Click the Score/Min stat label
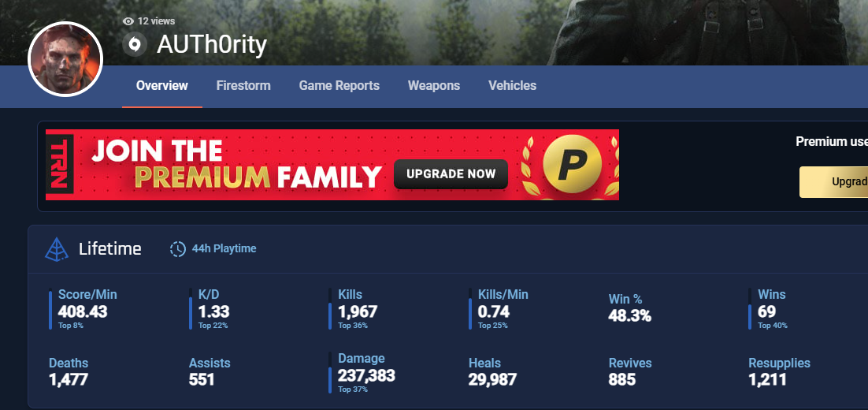868x410 pixels. (87, 295)
